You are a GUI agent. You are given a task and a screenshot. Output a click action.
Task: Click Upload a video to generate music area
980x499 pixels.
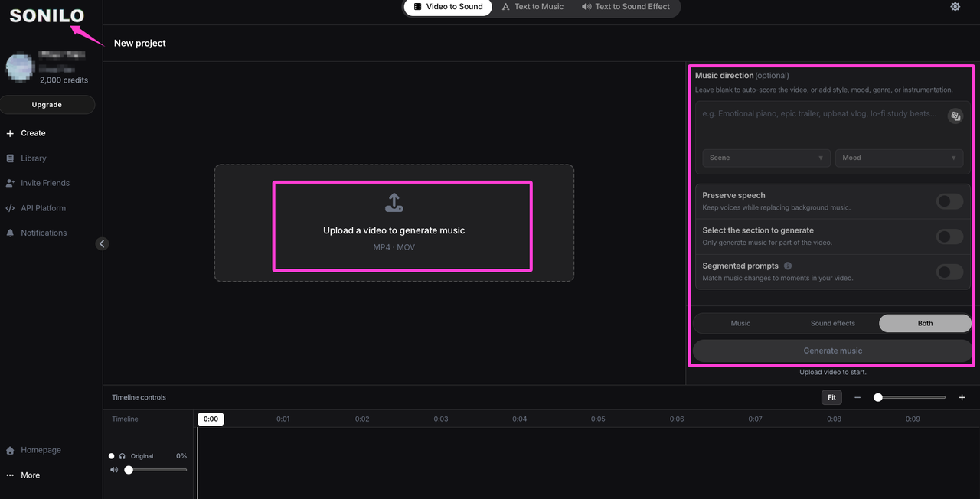394,223
